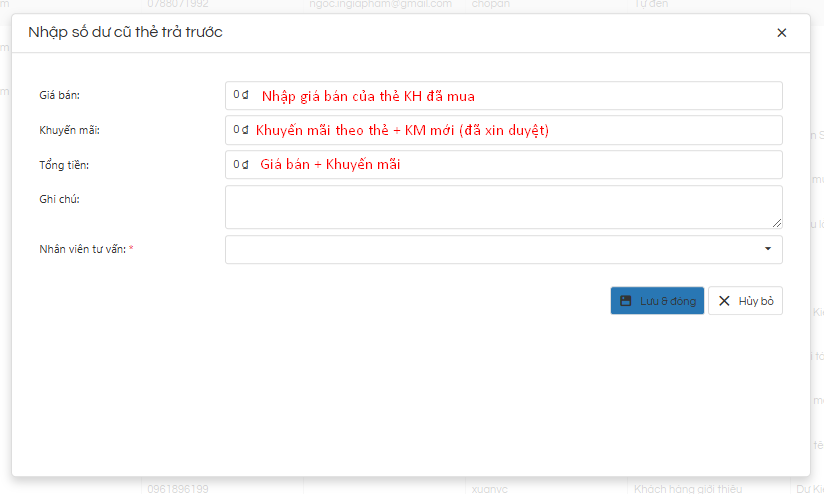Click the background phone number 0961896199
The image size is (824, 494).
(178, 488)
